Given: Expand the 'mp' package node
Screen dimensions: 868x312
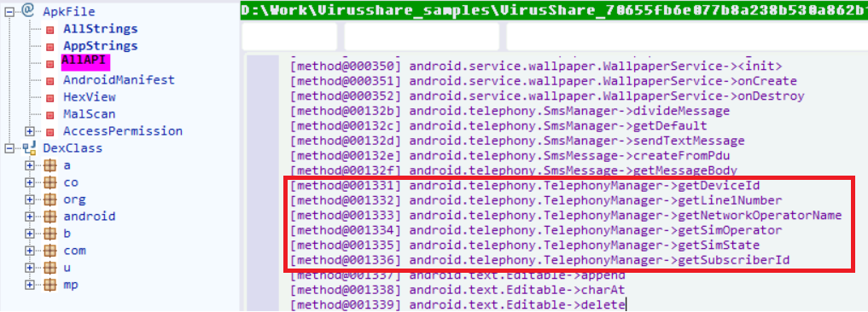Looking at the screenshot, I should click(30, 285).
